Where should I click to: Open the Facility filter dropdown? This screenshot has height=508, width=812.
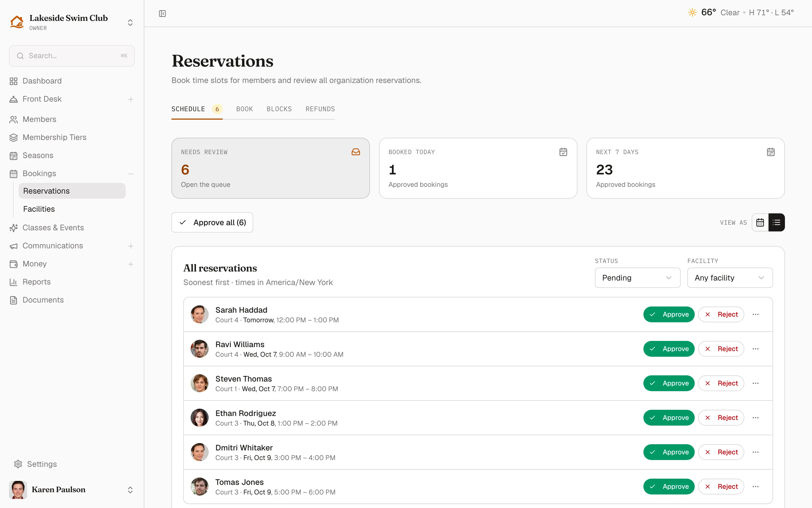[730, 278]
